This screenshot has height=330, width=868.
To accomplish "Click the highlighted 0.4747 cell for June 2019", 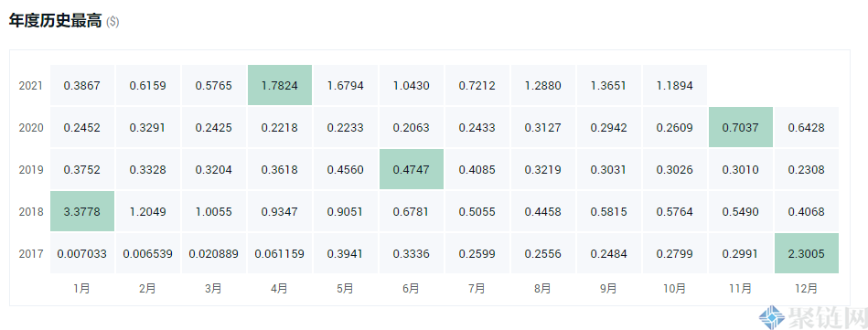I will point(412,169).
